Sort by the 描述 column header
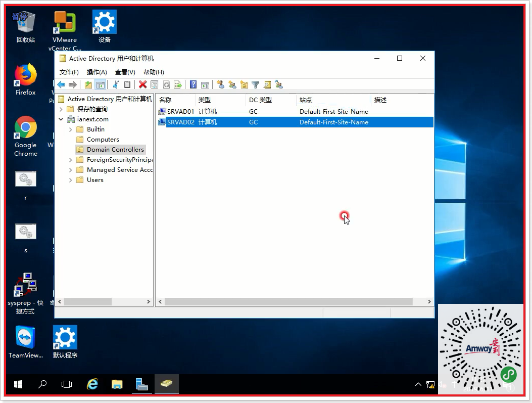532x403 pixels. tap(402, 100)
